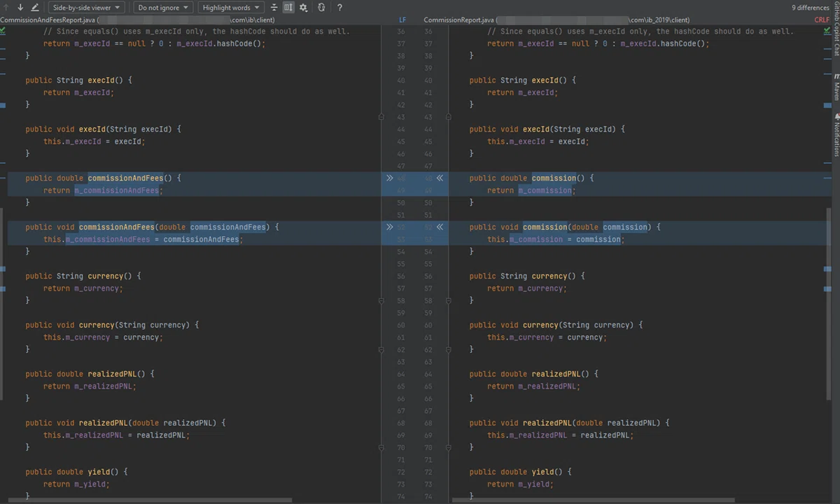The height and width of the screenshot is (504, 840).
Task: Go to the next difference with the down arrow
Action: click(20, 7)
